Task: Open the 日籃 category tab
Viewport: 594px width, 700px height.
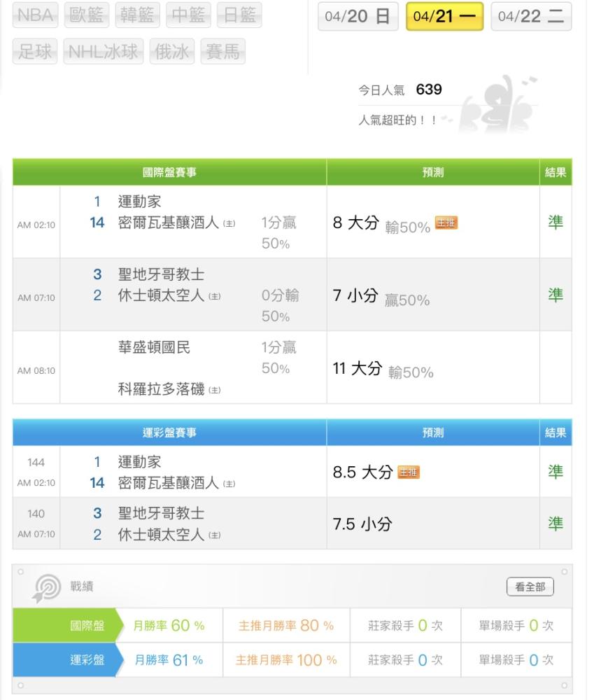Action: click(x=239, y=15)
